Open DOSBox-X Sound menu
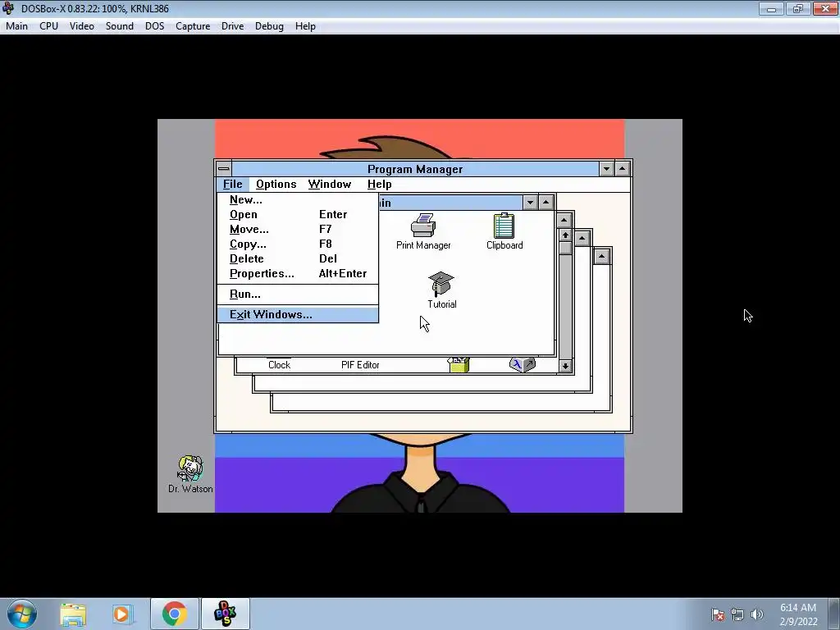This screenshot has width=840, height=630. point(120,26)
